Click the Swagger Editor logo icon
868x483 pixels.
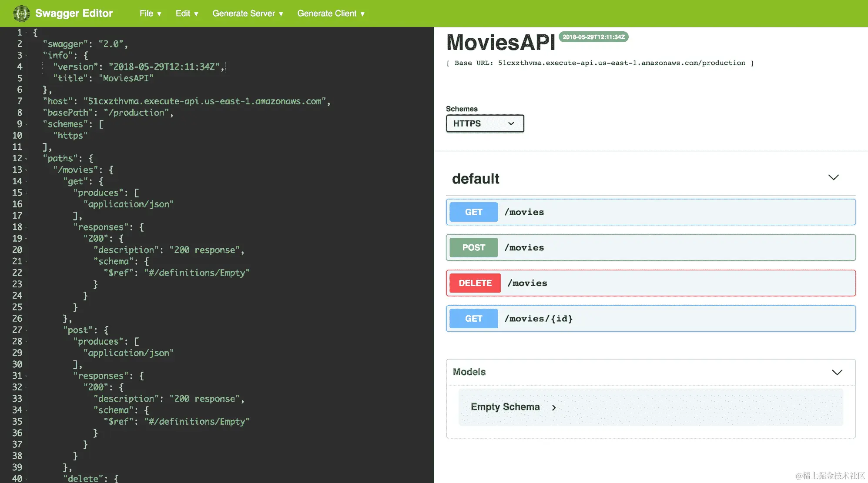21,13
